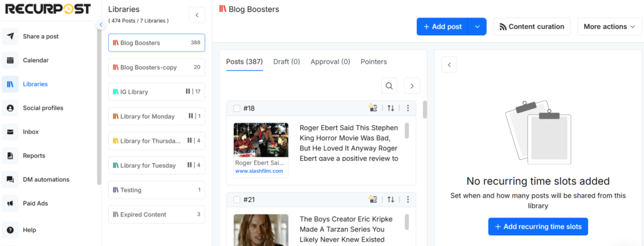The image size is (644, 246).
Task: Click the Content curation button
Action: pyautogui.click(x=532, y=26)
